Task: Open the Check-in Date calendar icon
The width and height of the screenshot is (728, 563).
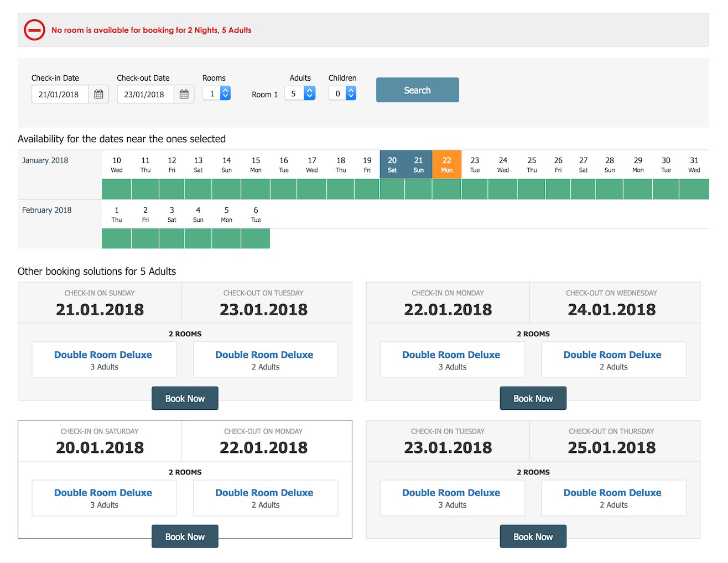Action: pyautogui.click(x=98, y=94)
